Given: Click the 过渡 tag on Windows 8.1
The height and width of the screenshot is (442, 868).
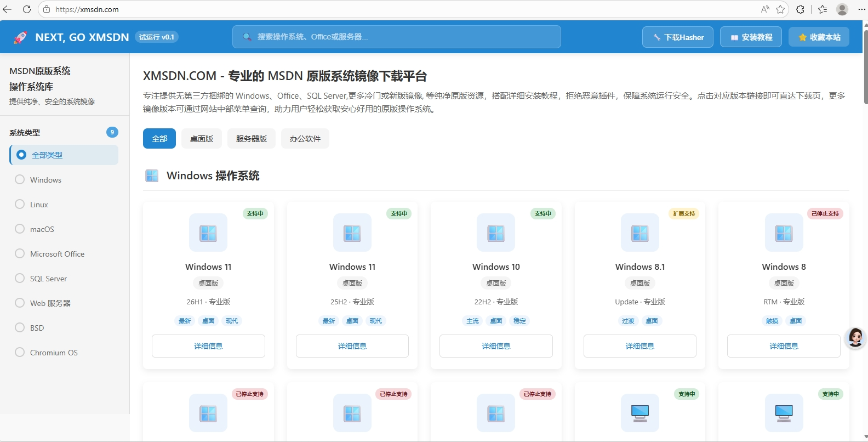Looking at the screenshot, I should tap(628, 321).
